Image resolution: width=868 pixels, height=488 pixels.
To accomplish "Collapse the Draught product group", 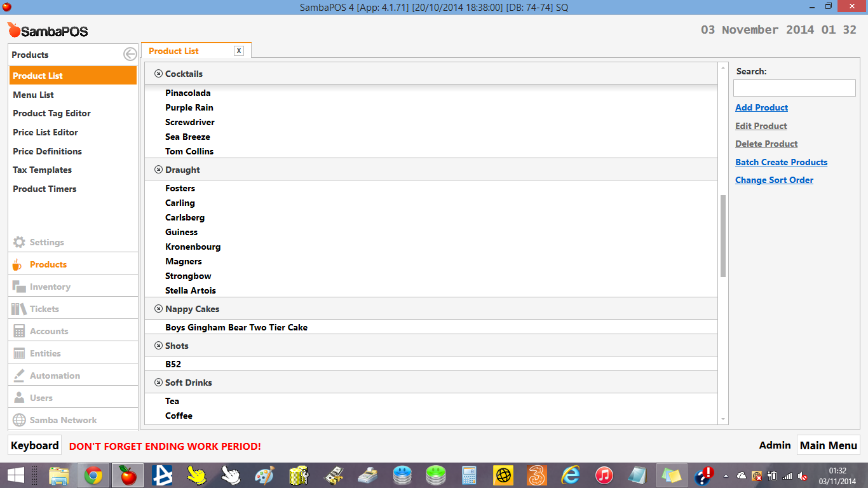I will [x=158, y=170].
